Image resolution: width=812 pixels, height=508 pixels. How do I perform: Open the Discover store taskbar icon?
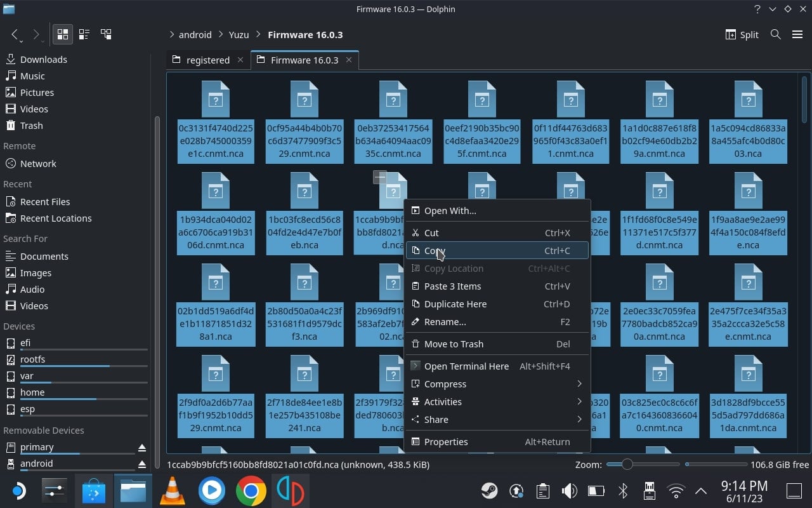tap(94, 491)
